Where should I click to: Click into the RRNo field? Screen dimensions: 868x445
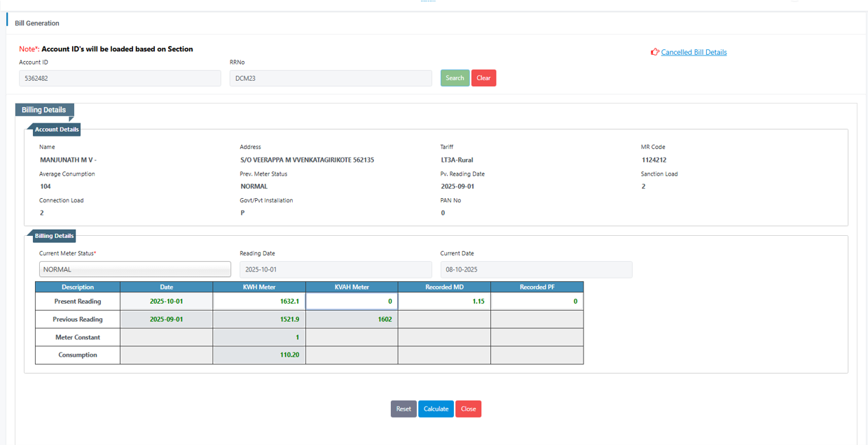click(x=330, y=78)
